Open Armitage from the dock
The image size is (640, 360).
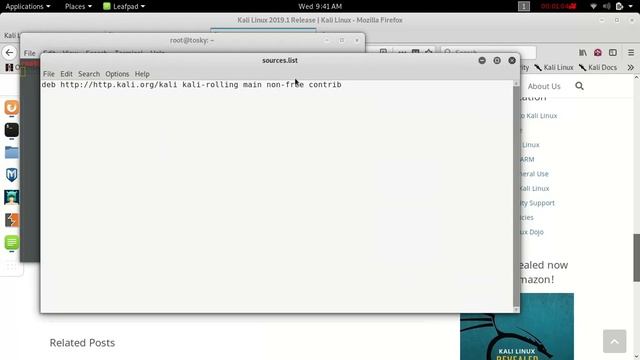coord(11,198)
